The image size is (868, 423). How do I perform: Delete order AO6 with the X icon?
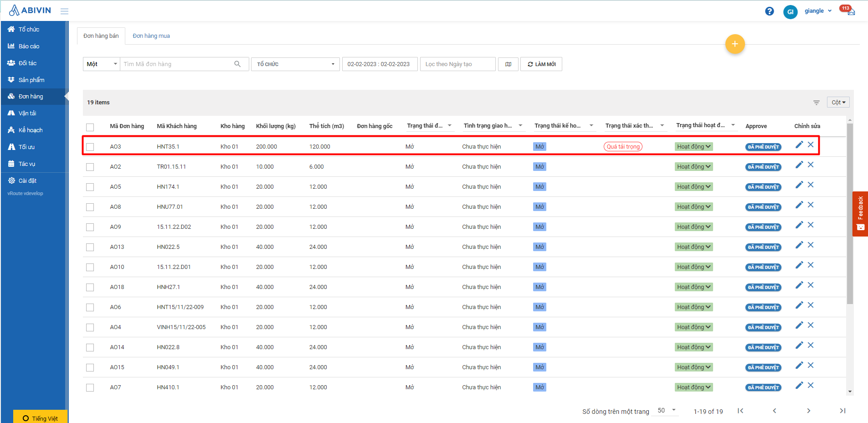click(x=811, y=305)
